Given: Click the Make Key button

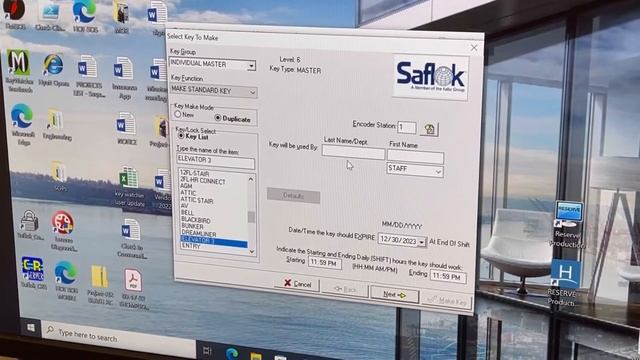Looking at the screenshot, I should click(x=446, y=301).
